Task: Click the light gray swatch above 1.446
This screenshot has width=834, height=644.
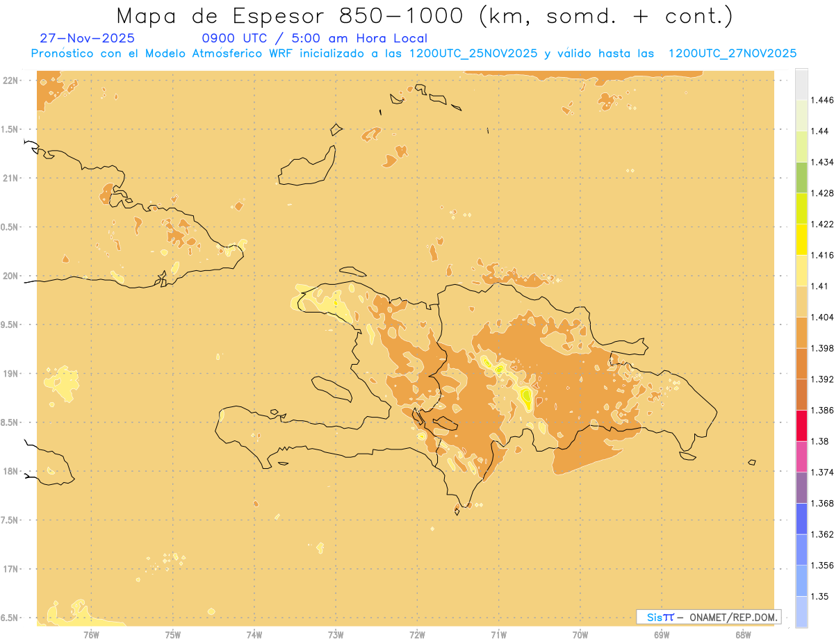Action: click(801, 84)
